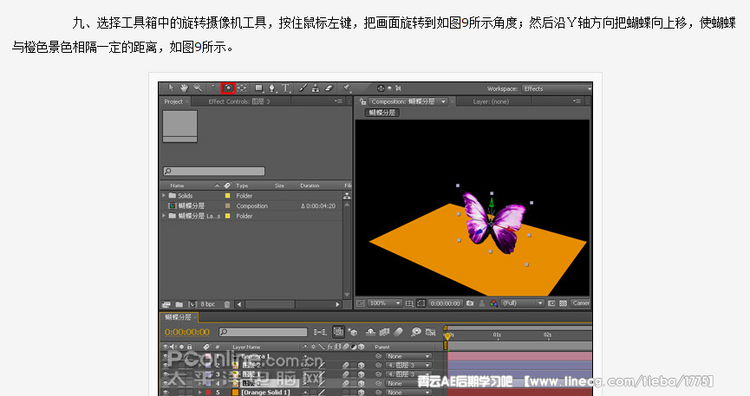Open the composition mini-flowchart icon
The image size is (750, 396).
[320, 332]
